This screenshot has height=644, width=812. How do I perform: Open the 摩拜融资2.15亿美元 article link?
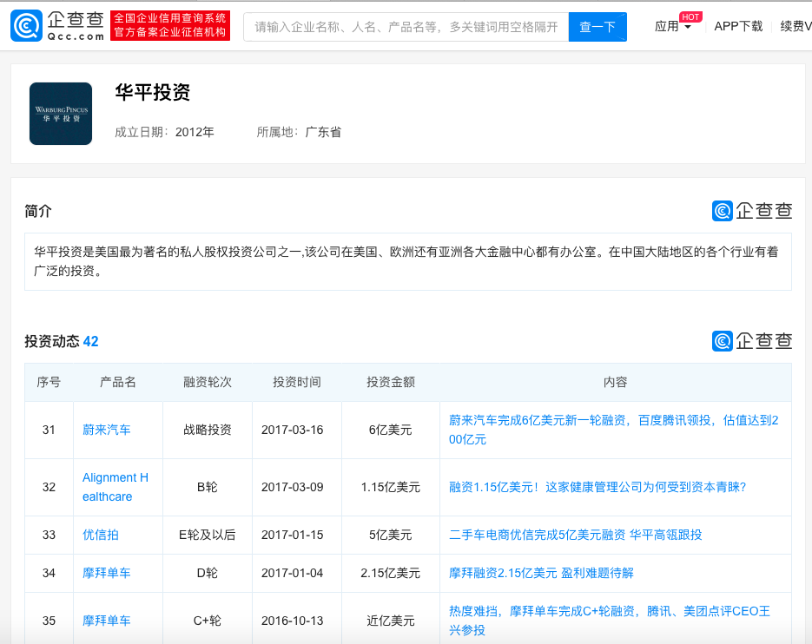point(541,573)
